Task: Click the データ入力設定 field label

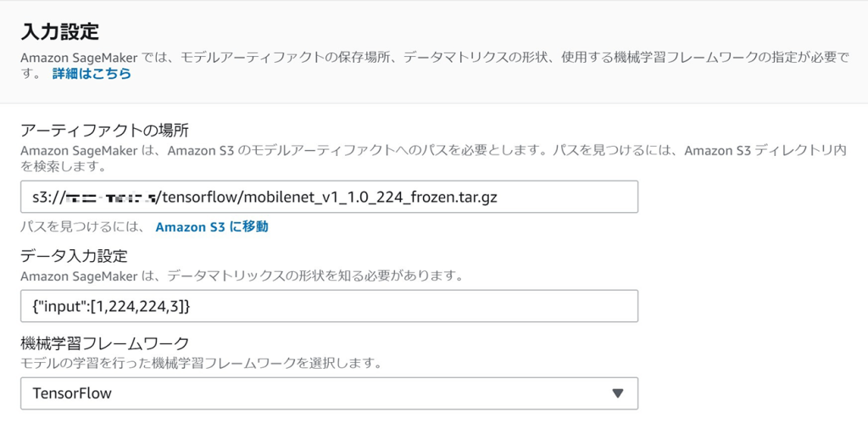Action: pyautogui.click(x=75, y=256)
